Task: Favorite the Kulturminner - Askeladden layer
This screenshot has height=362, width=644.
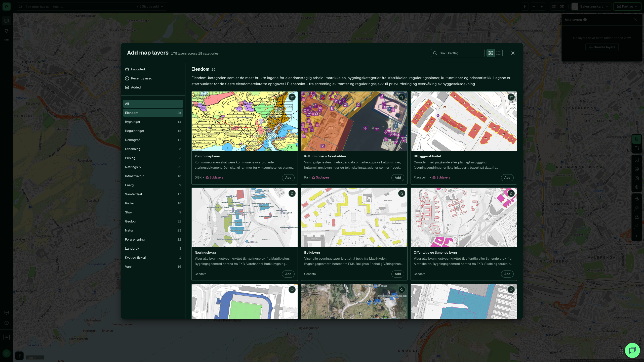Action: point(402,97)
